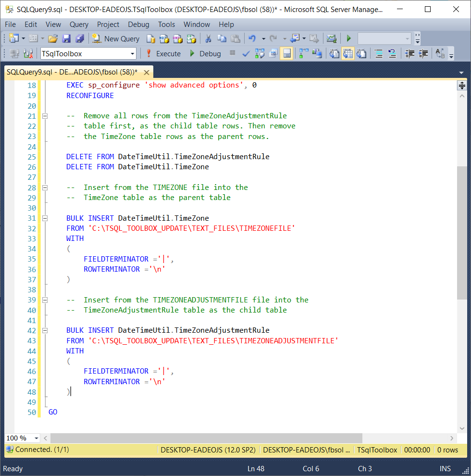Toggle the Results to Grid option
This screenshot has height=476, width=471.
point(347,54)
